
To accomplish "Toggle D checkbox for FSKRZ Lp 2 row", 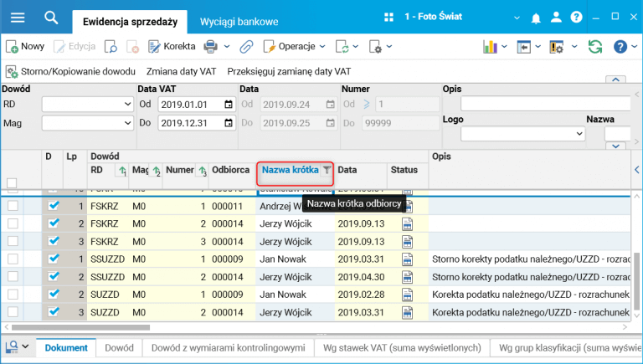I will [x=54, y=223].
